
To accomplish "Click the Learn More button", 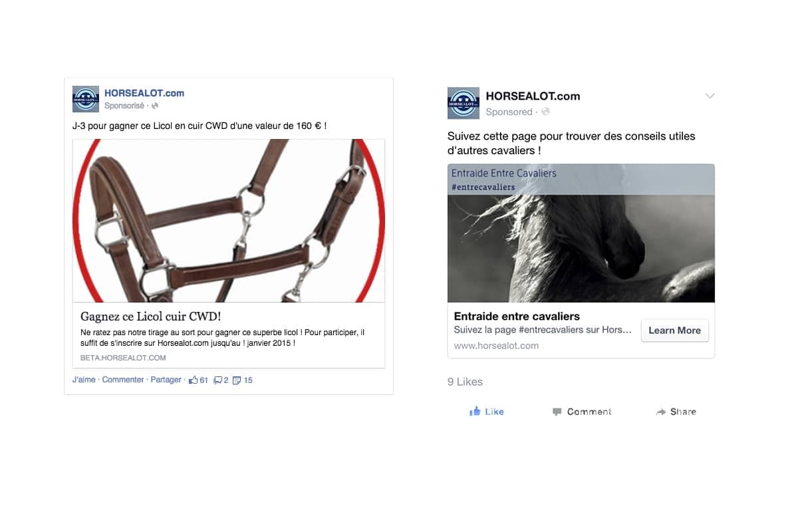I will pyautogui.click(x=675, y=331).
